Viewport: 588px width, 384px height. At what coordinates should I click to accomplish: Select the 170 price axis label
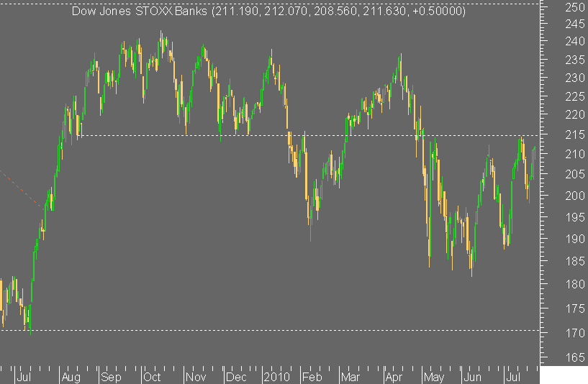click(574, 333)
